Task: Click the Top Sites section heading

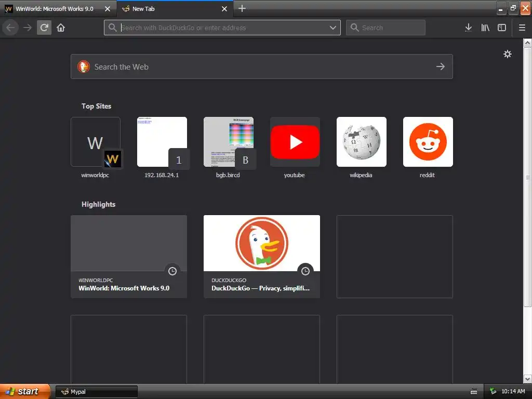Action: (x=96, y=106)
